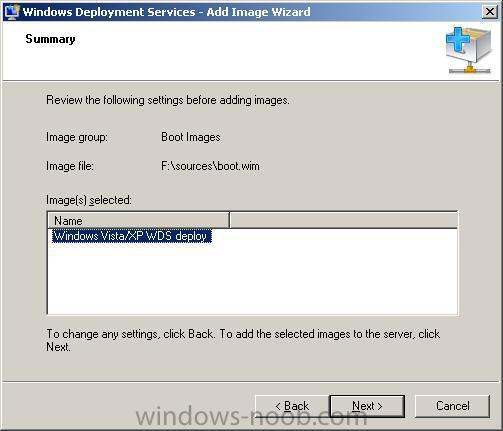Click the Image file label
This screenshot has height=431, width=503.
[70, 166]
